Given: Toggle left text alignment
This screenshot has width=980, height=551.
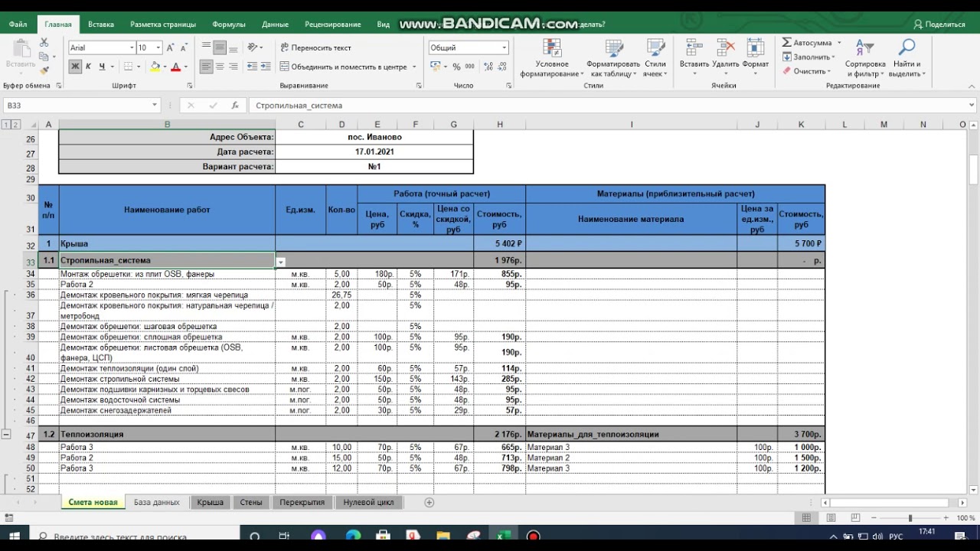Looking at the screenshot, I should point(206,67).
